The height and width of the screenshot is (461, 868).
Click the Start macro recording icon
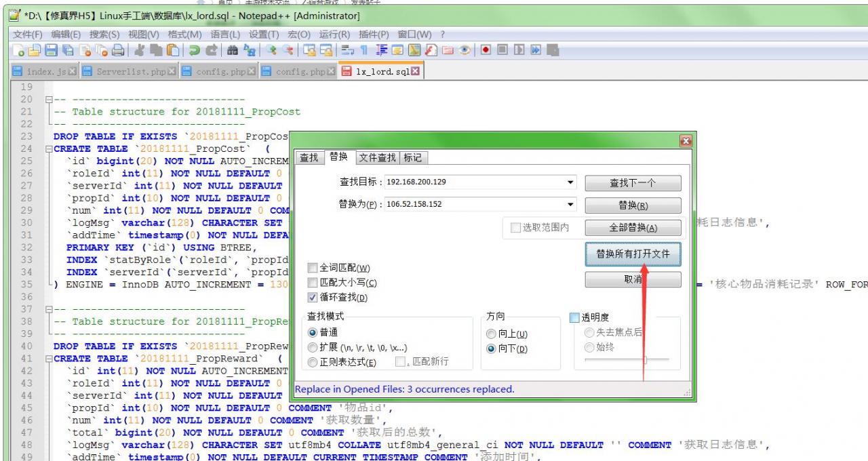tap(486, 51)
